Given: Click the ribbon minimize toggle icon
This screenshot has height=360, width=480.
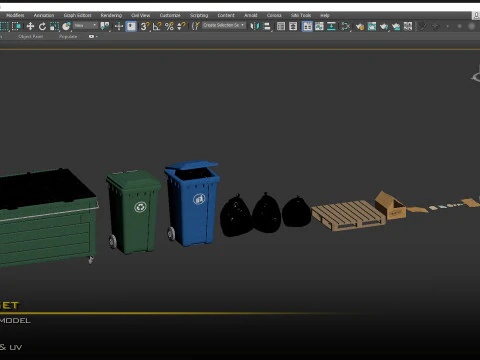Looking at the screenshot, I should click(91, 36).
